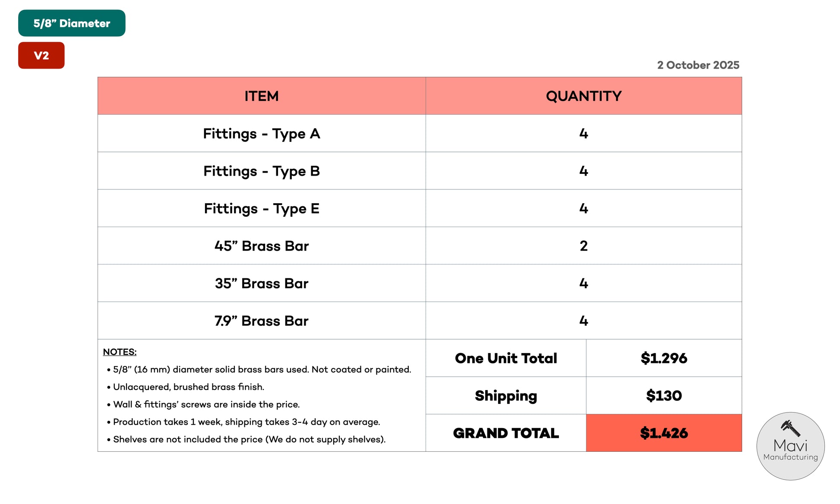
Task: Click the GRAND TOTAL label
Action: coord(506,433)
